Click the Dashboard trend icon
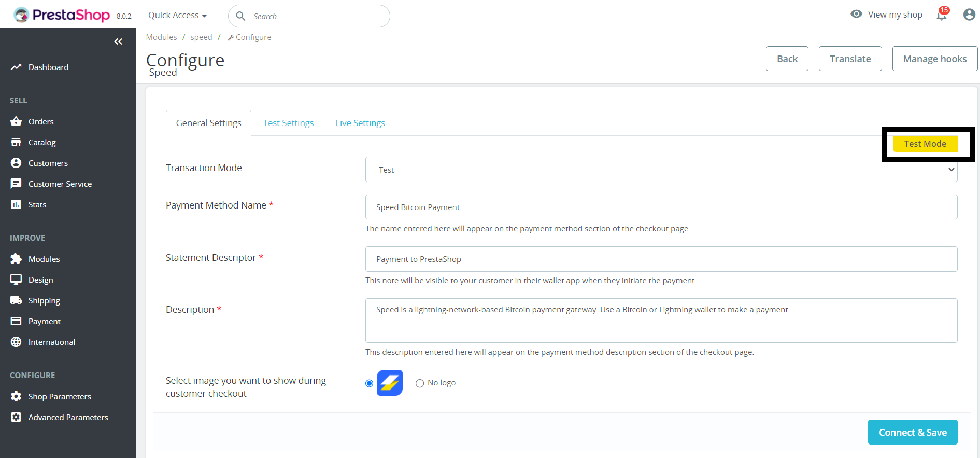This screenshot has width=980, height=458. pos(16,67)
